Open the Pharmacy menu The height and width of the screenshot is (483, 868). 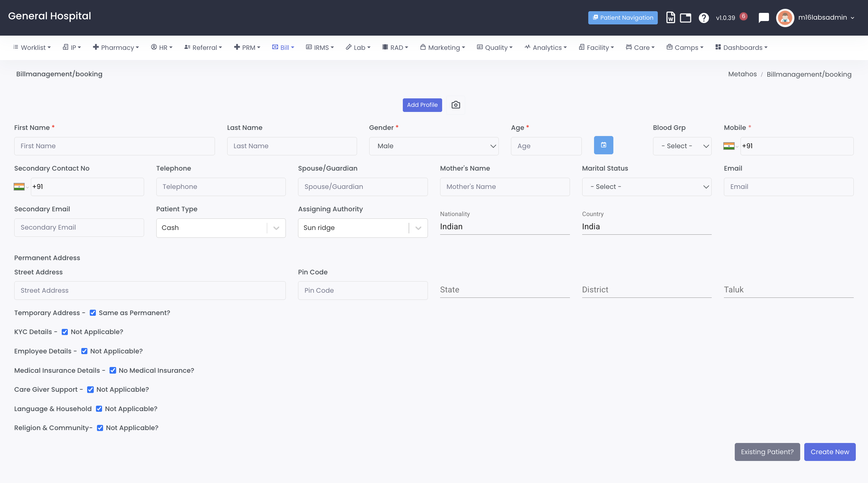(x=116, y=47)
